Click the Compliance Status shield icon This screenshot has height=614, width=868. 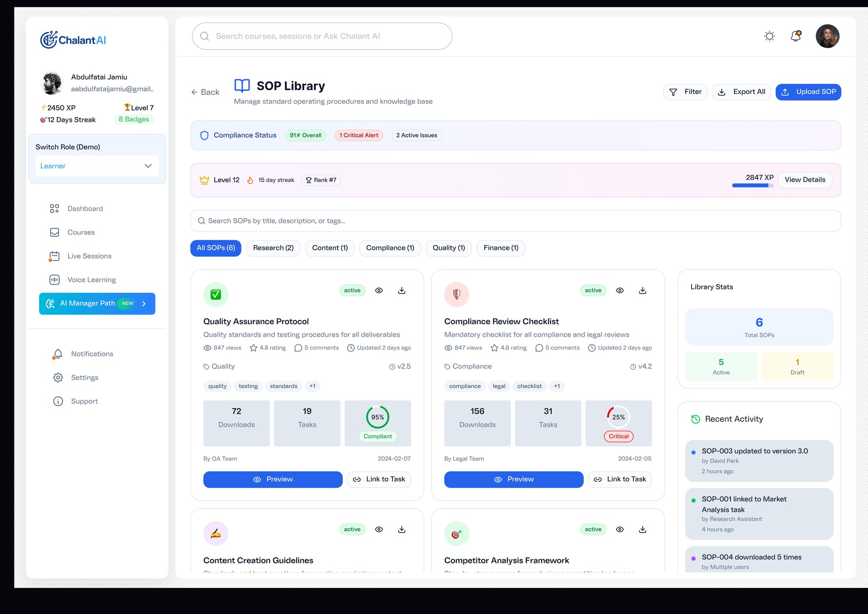tap(204, 136)
